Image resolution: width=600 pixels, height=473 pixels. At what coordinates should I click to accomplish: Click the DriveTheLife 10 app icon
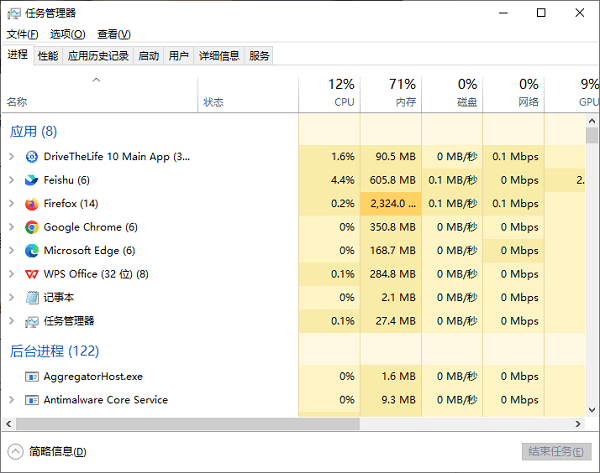pyautogui.click(x=32, y=157)
